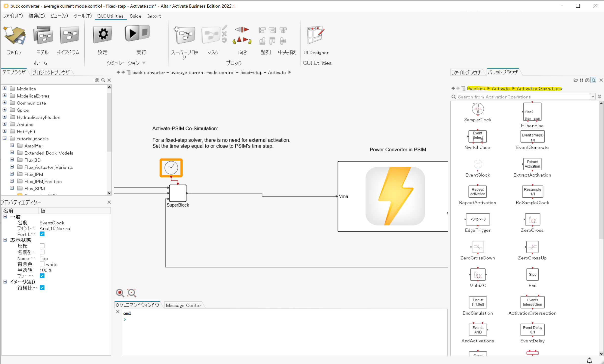Open the Spice menu
Viewport: 604px width, 364px height.
[x=135, y=16]
